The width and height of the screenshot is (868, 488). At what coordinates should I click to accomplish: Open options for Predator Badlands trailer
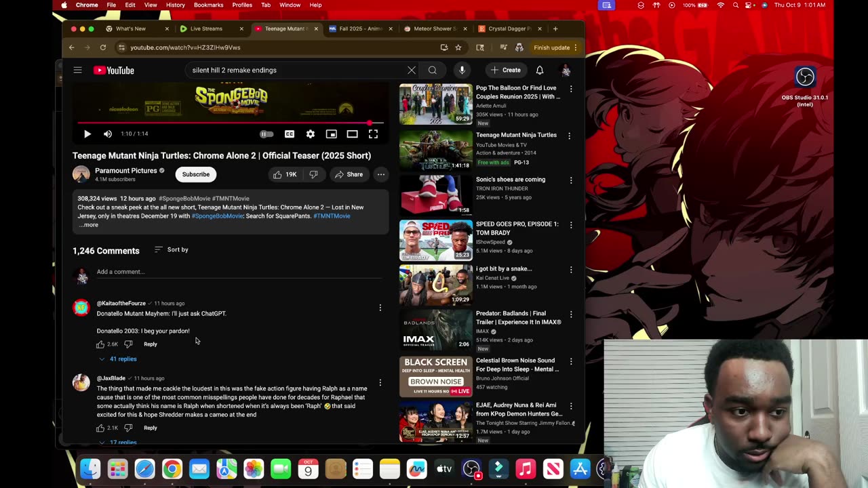click(x=570, y=314)
